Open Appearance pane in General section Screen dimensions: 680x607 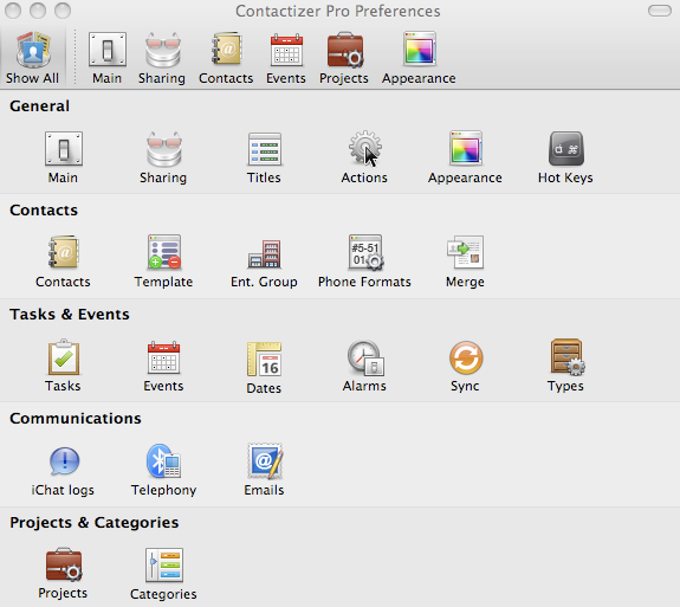[x=465, y=157]
